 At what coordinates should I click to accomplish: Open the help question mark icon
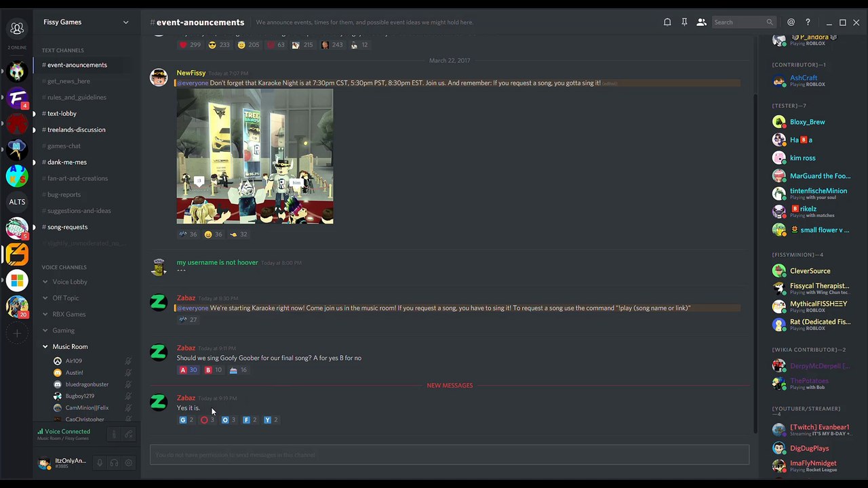(808, 22)
